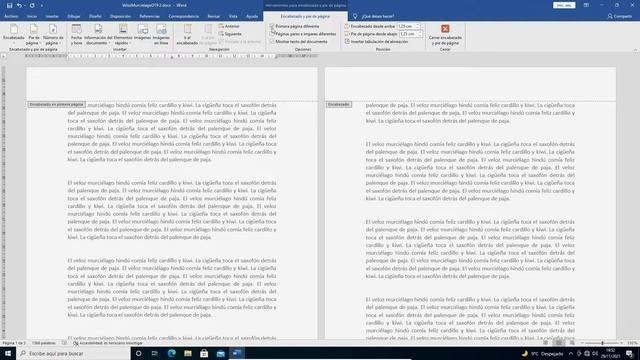
Task: Click the spelling check icon in status bar
Action: tap(64, 343)
